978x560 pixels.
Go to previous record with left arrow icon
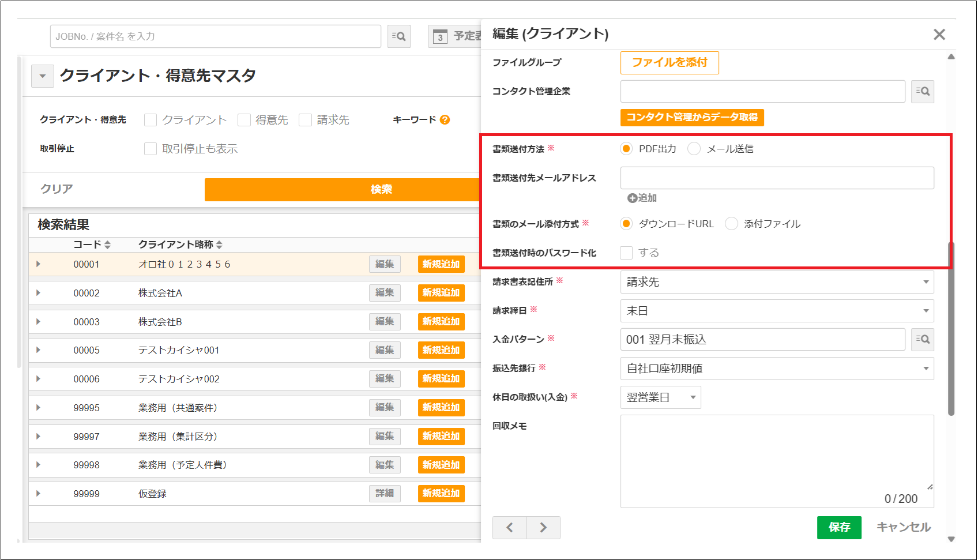[509, 527]
